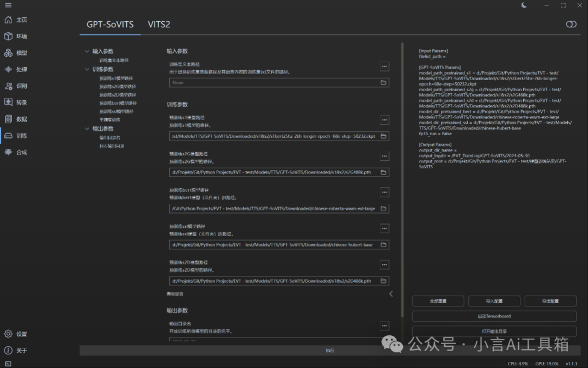The image size is (588, 368).
Task: Expand the 高级设置 advanced settings arrow
Action: click(391, 294)
